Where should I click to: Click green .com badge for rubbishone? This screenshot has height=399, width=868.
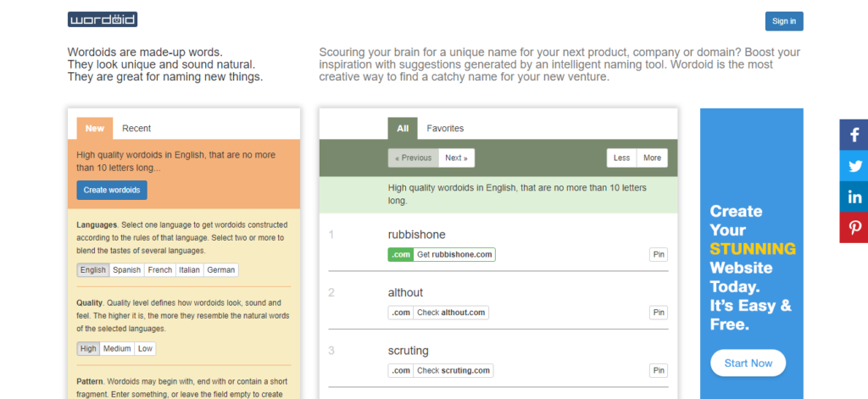[x=401, y=254]
